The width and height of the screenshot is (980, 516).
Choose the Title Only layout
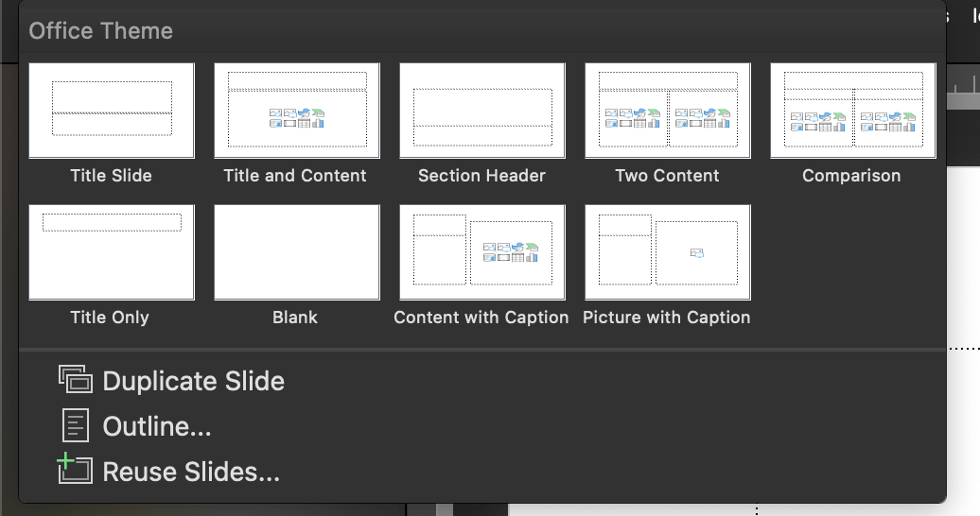112,252
